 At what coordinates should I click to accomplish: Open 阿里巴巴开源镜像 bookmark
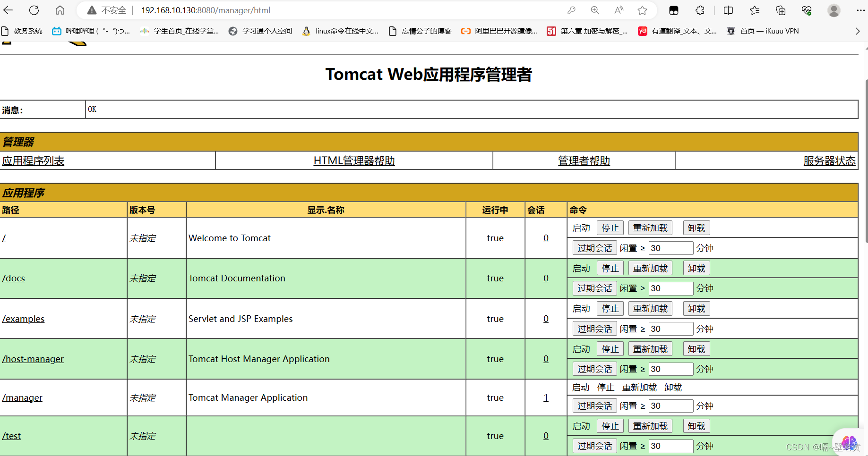(499, 31)
